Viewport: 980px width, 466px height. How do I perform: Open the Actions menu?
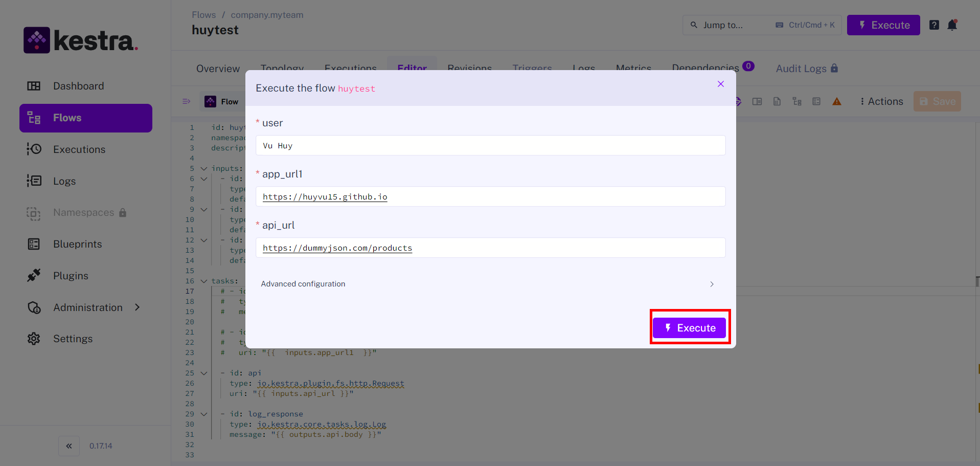pyautogui.click(x=881, y=102)
